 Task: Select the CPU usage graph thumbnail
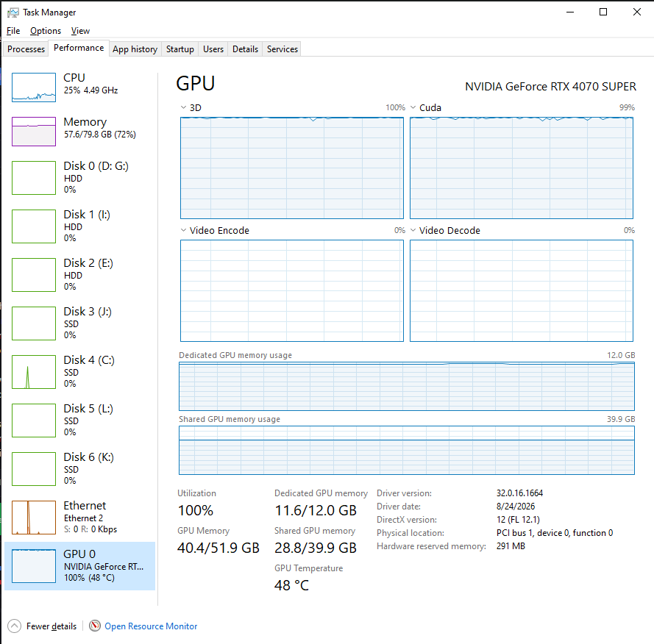(x=34, y=87)
